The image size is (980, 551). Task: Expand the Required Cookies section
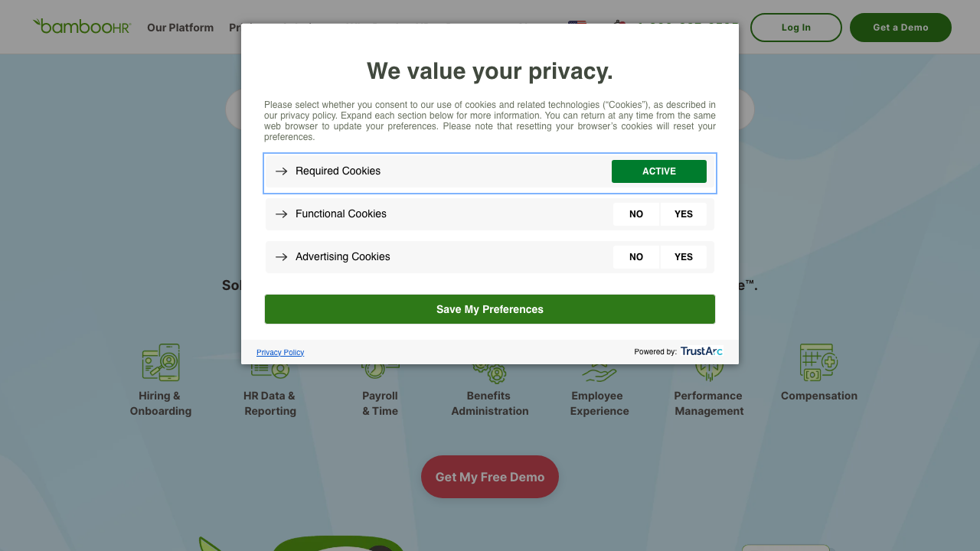[x=282, y=171]
